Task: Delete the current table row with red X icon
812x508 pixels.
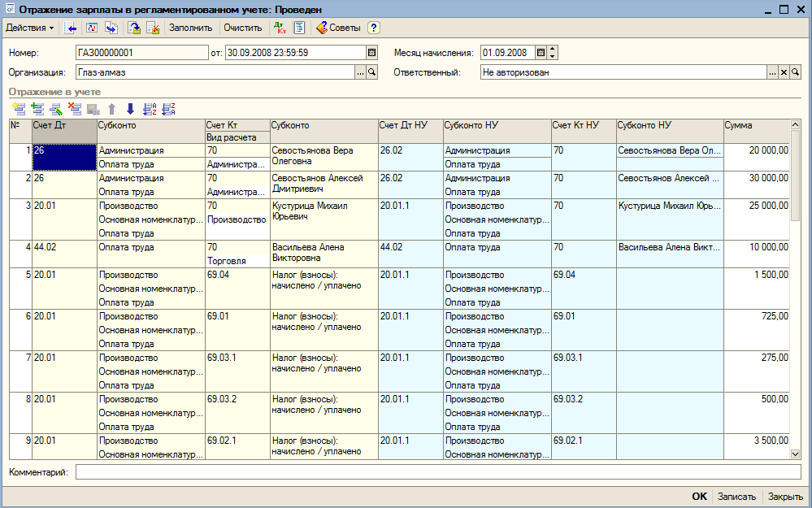Action: [x=75, y=109]
